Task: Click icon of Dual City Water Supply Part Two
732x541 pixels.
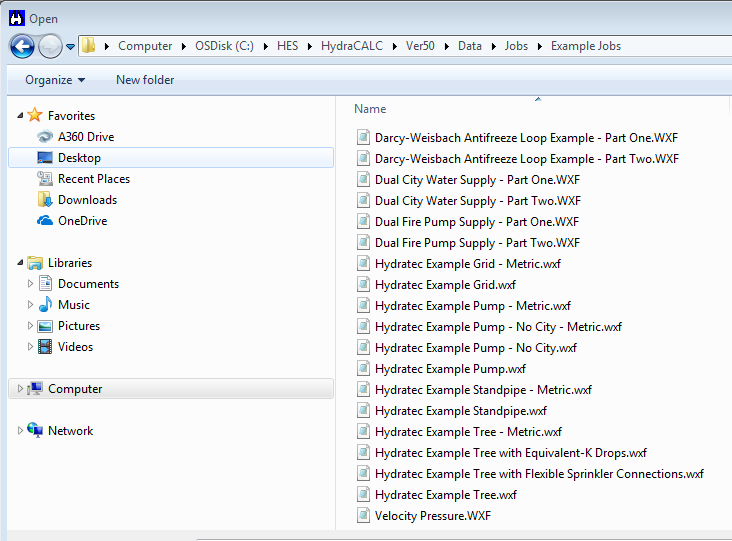Action: pyautogui.click(x=363, y=200)
